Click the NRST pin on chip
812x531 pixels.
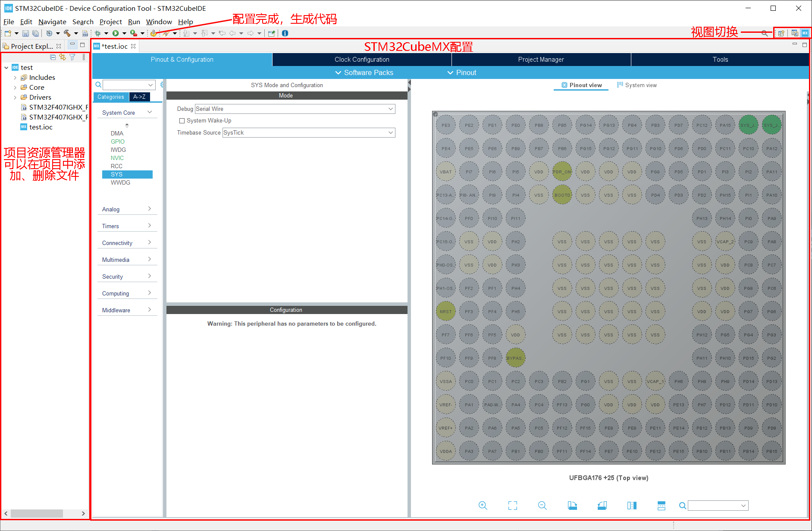coord(446,311)
